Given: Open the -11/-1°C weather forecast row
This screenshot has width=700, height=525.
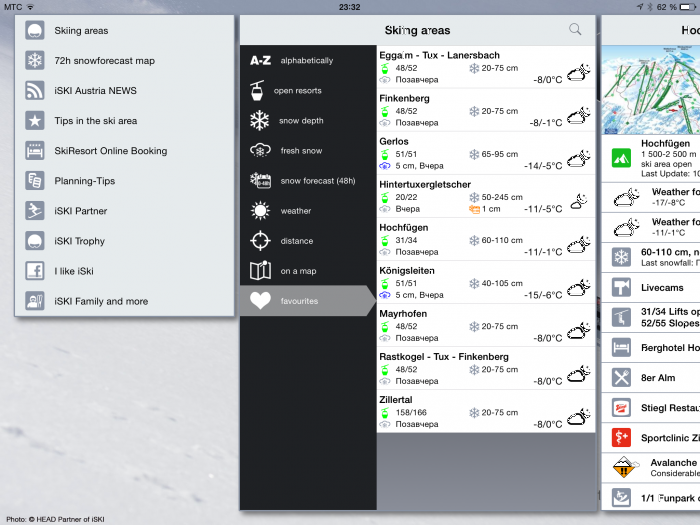Looking at the screenshot, I should (x=651, y=227).
